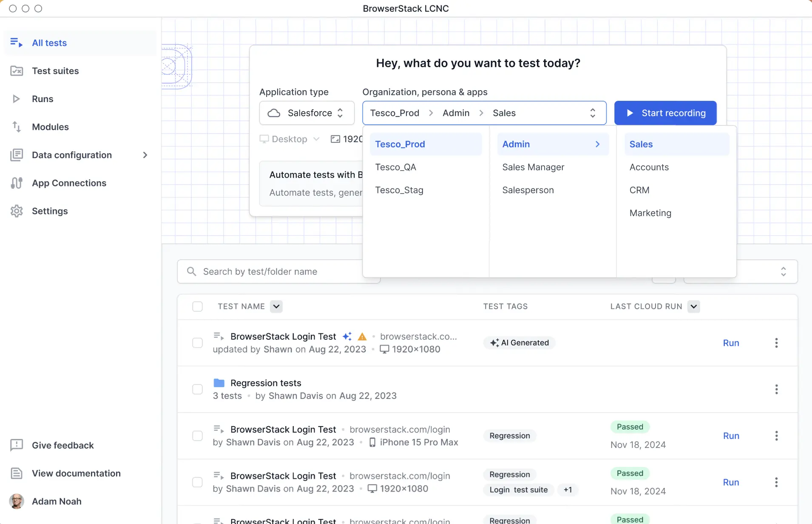Check the Regression tests folder checkbox
This screenshot has height=524, width=812.
click(197, 389)
